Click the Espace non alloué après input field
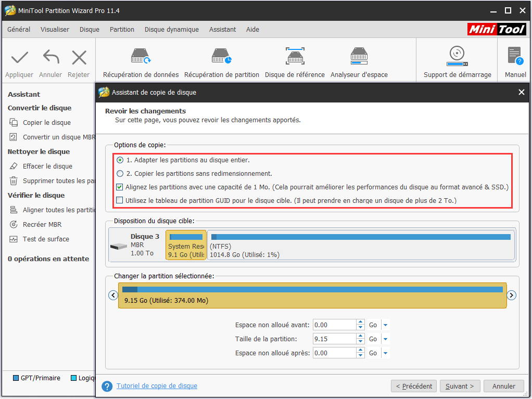This screenshot has width=532, height=399. [x=334, y=353]
